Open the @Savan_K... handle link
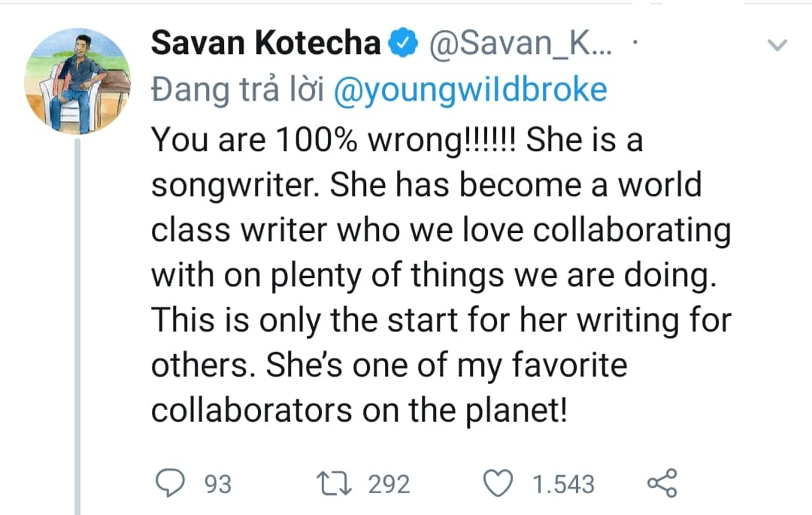Image resolution: width=812 pixels, height=515 pixels. 520,44
